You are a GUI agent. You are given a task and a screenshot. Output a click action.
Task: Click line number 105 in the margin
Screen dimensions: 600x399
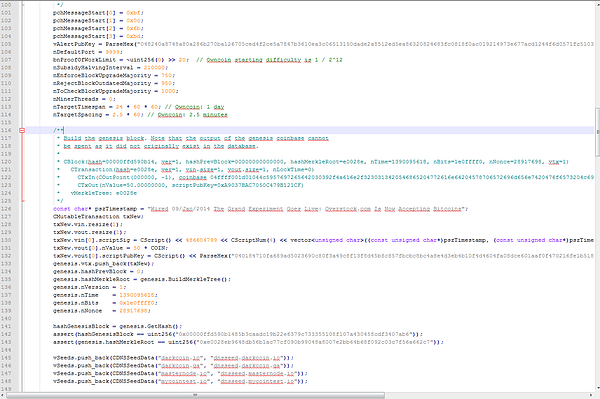pyautogui.click(x=6, y=44)
